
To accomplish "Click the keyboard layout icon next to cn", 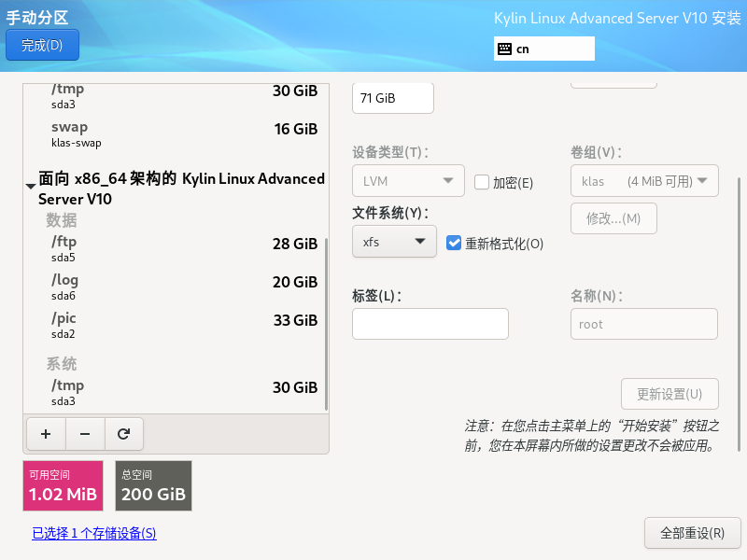I will pyautogui.click(x=504, y=49).
